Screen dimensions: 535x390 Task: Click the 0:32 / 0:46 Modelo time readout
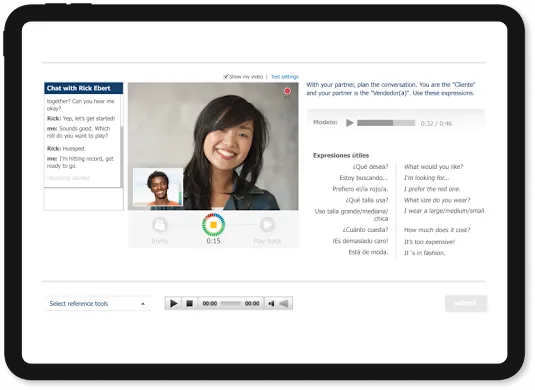[436, 123]
